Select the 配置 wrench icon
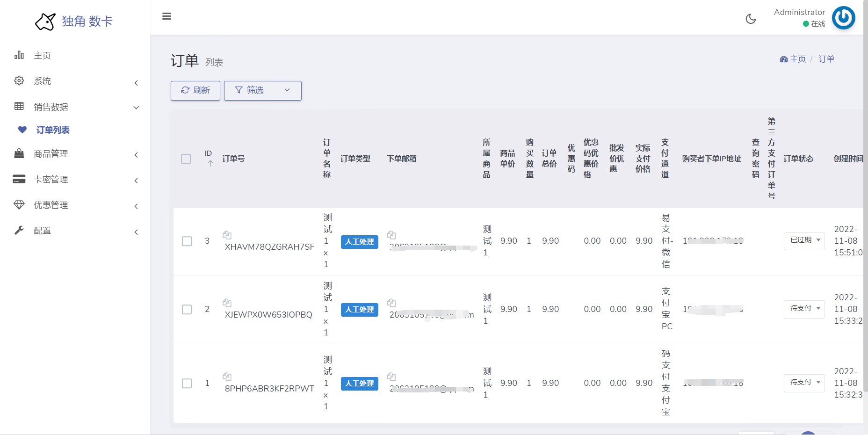The height and width of the screenshot is (435, 868). [19, 230]
